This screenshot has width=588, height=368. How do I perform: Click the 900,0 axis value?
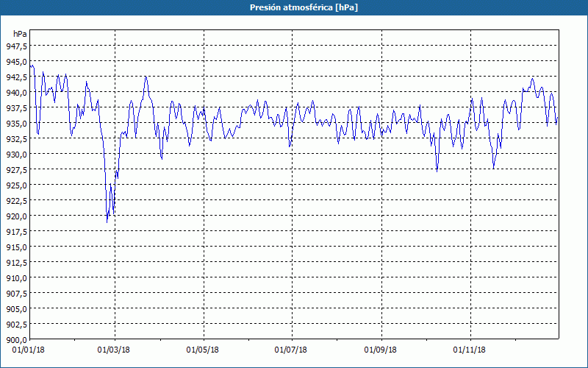pyautogui.click(x=16, y=340)
